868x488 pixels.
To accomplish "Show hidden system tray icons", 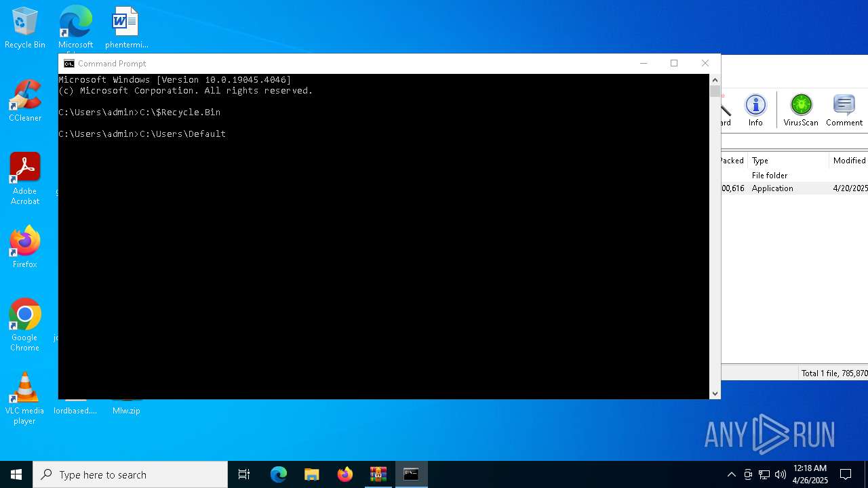I will 731,474.
